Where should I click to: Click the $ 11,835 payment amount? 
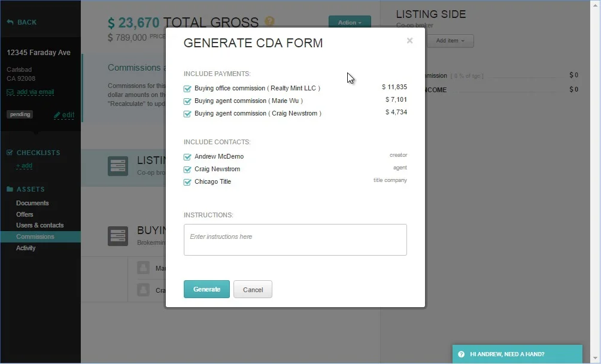394,87
